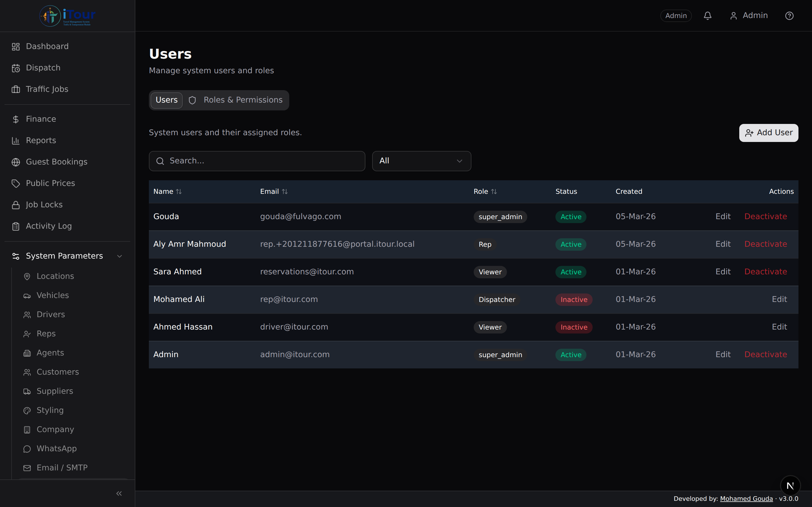
Task: Deactivate the Sara Ahmed user
Action: point(765,272)
